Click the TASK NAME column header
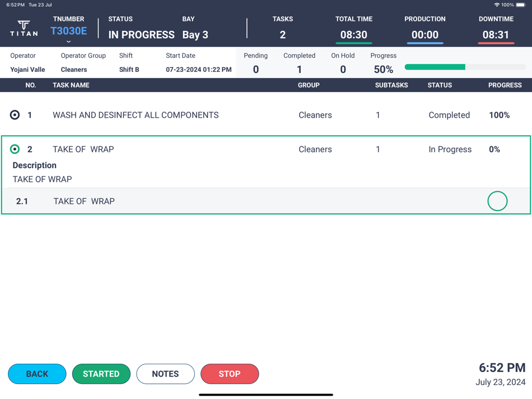The height and width of the screenshot is (399, 532). pyautogui.click(x=71, y=85)
